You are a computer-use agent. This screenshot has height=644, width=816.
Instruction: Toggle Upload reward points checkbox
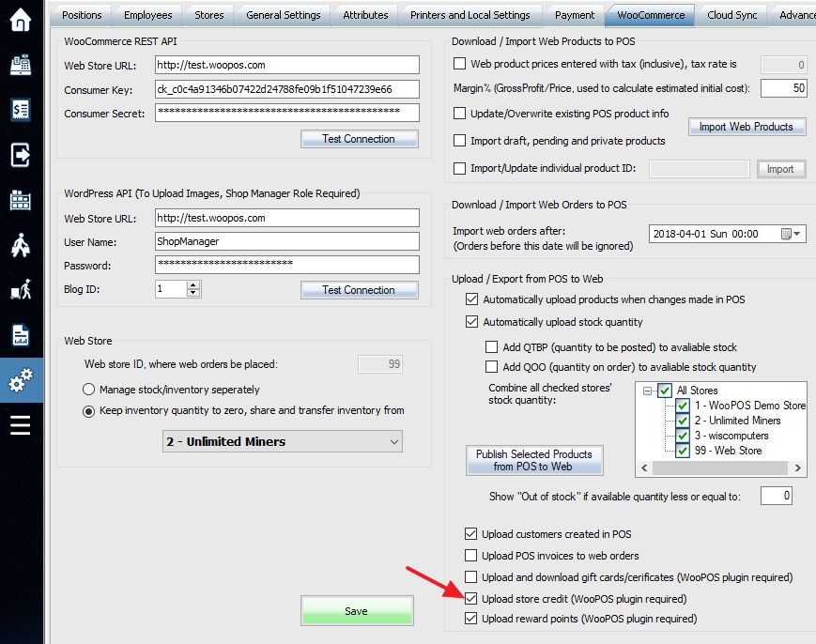click(x=470, y=618)
